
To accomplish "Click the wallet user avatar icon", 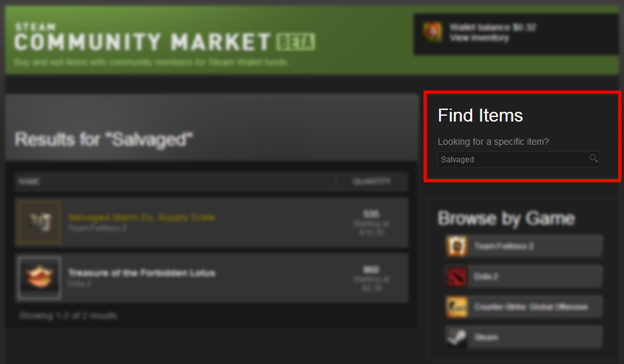I will point(432,32).
